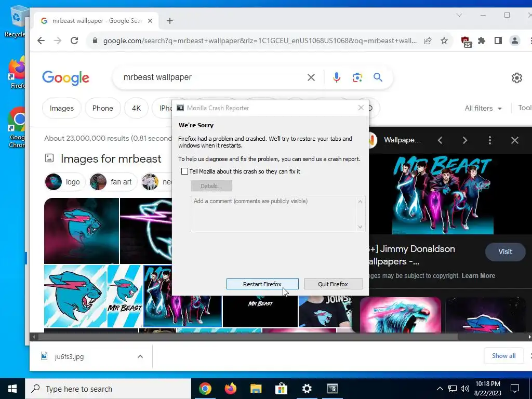Viewport: 532px width, 399px height.
Task: Open Microsoft Store from the taskbar
Action: (281, 389)
